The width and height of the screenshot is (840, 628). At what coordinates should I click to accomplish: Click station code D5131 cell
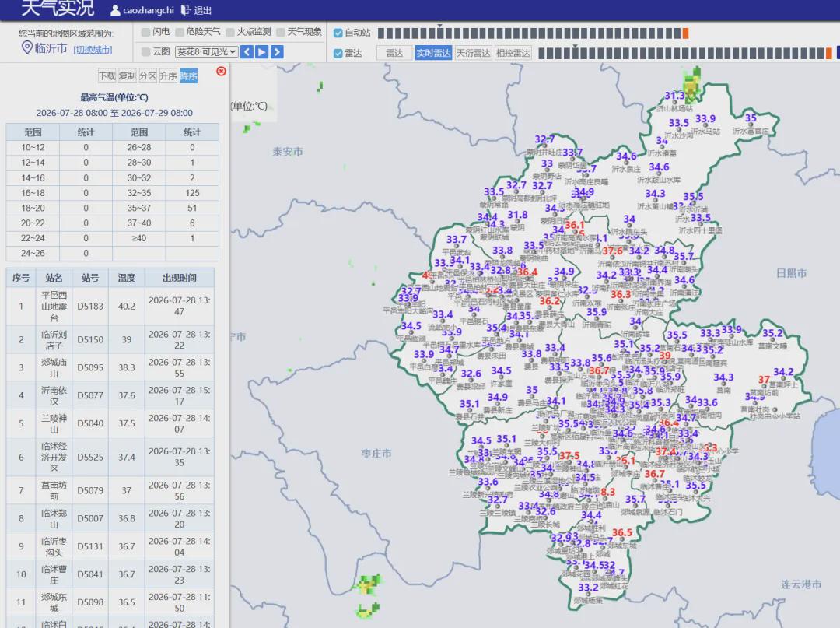pos(90,546)
